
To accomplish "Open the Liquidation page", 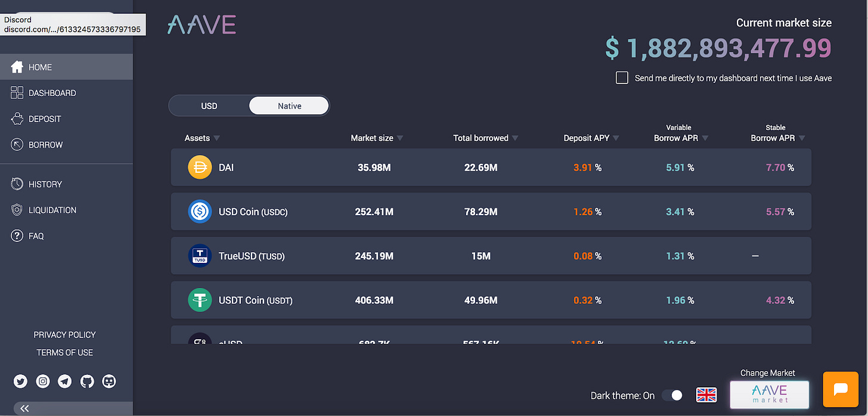I will pyautogui.click(x=66, y=210).
